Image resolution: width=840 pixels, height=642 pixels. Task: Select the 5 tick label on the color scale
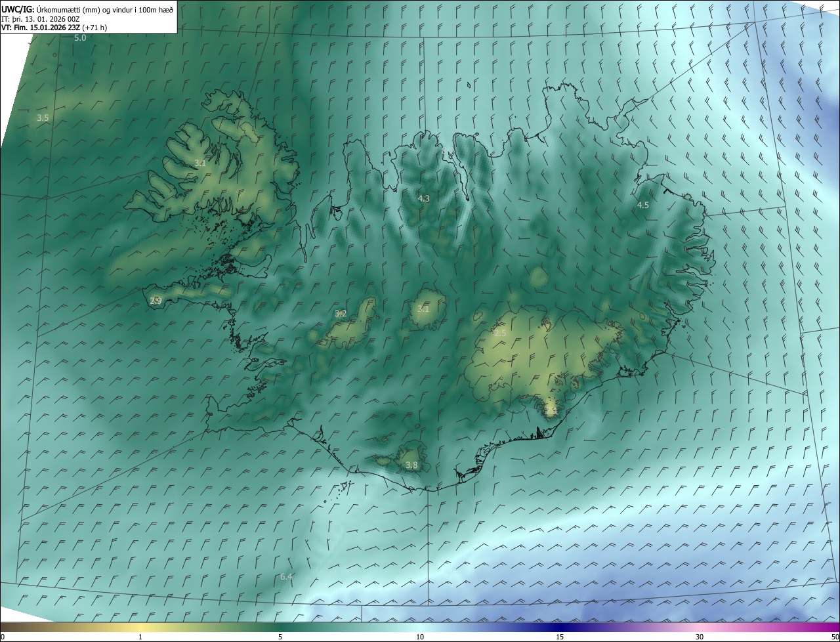coord(280,637)
